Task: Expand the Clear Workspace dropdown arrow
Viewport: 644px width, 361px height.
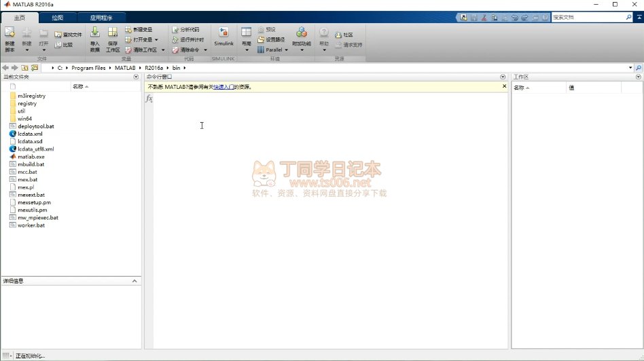Action: 163,50
